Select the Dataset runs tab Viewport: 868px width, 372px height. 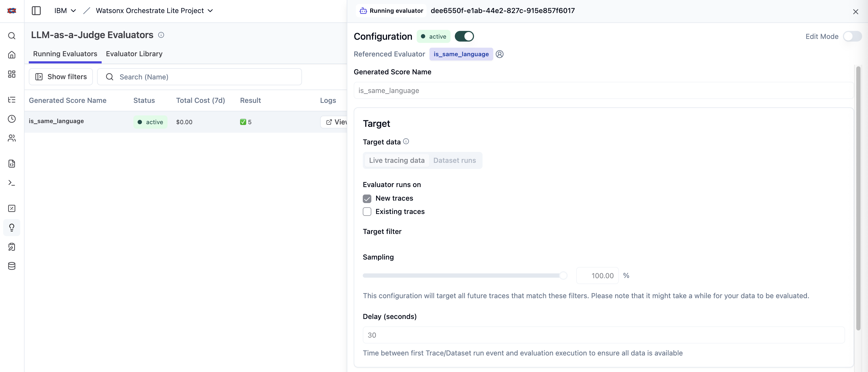(454, 161)
